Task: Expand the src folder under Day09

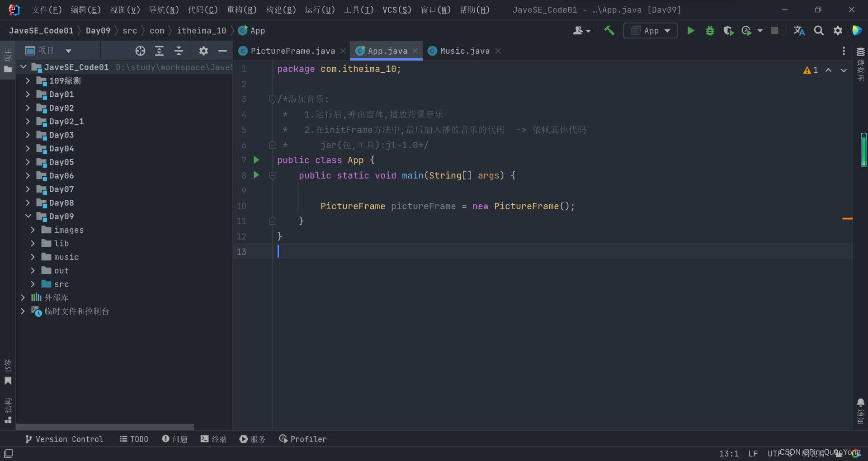Action: click(33, 284)
